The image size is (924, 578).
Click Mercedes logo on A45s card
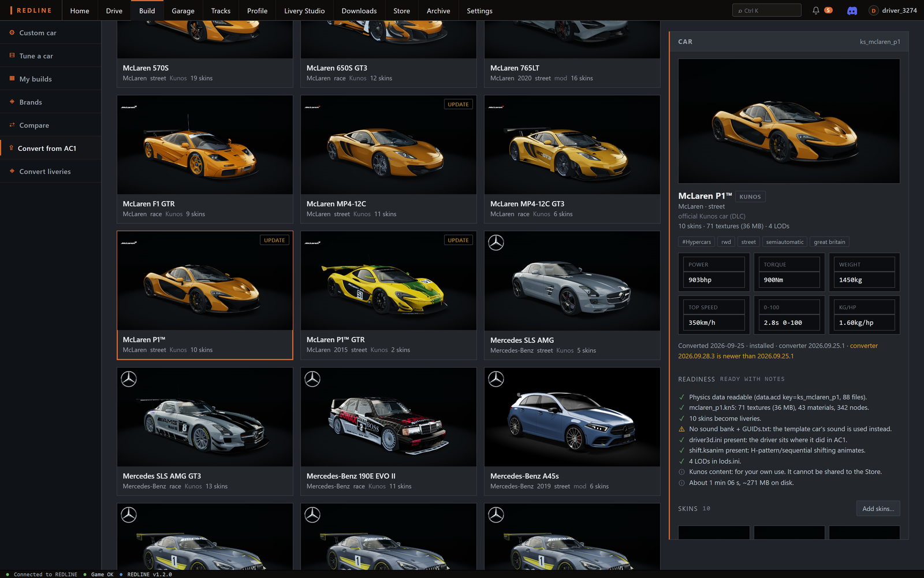click(x=496, y=379)
